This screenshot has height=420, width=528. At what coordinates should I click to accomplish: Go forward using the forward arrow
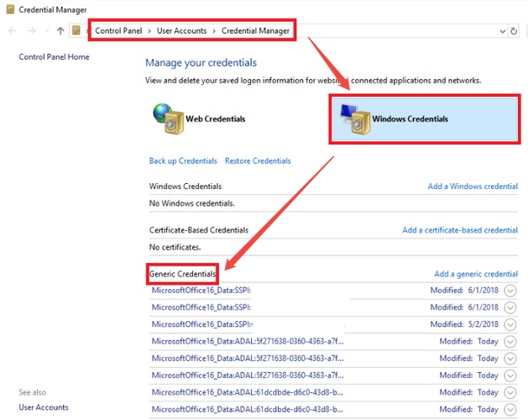point(31,31)
